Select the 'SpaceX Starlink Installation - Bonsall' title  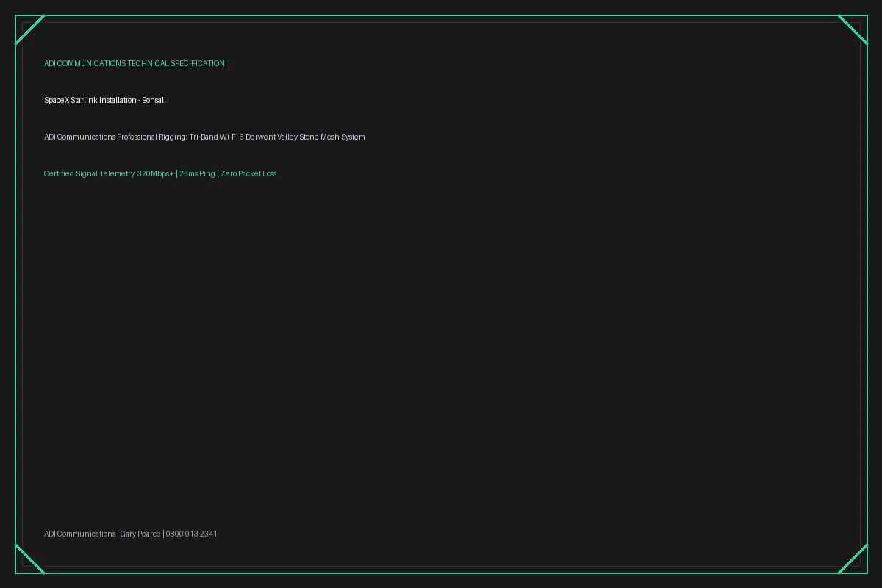105,101
